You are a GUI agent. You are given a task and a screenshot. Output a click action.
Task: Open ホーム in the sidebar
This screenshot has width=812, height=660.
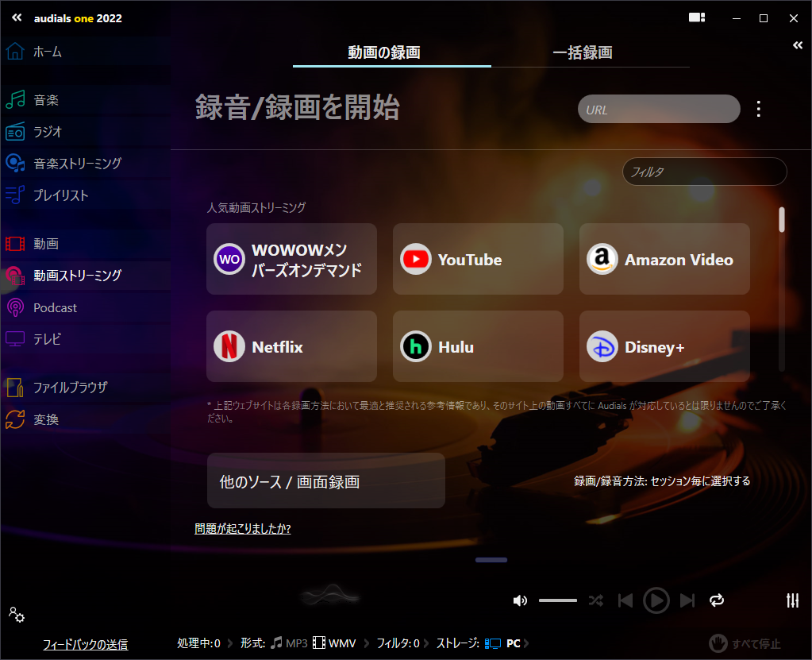[x=86, y=52]
